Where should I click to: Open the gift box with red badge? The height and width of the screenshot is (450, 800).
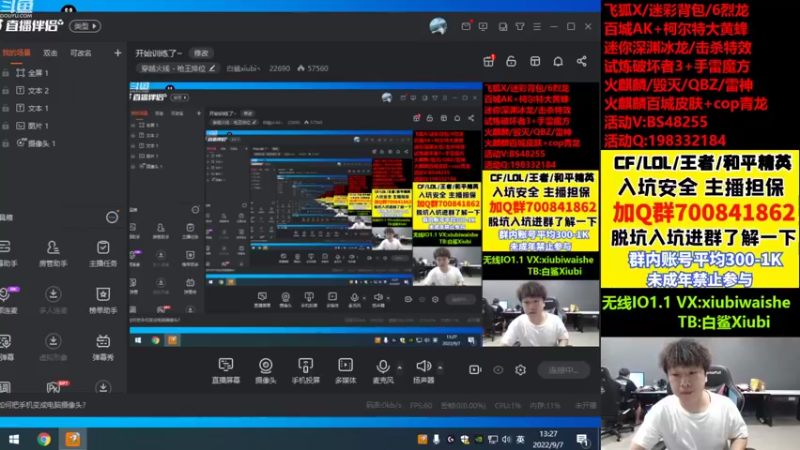coord(489,61)
